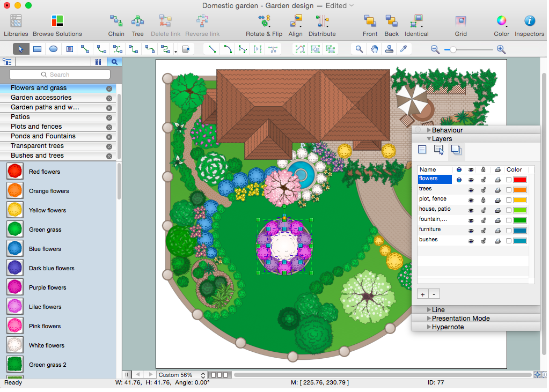This screenshot has width=549, height=392.
Task: Activate library search mode button
Action: click(x=114, y=62)
